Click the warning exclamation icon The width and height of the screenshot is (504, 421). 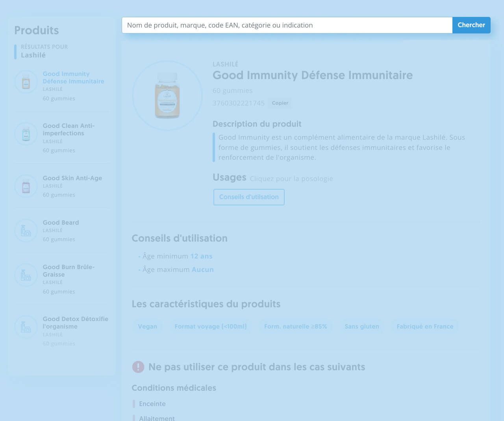click(x=138, y=367)
